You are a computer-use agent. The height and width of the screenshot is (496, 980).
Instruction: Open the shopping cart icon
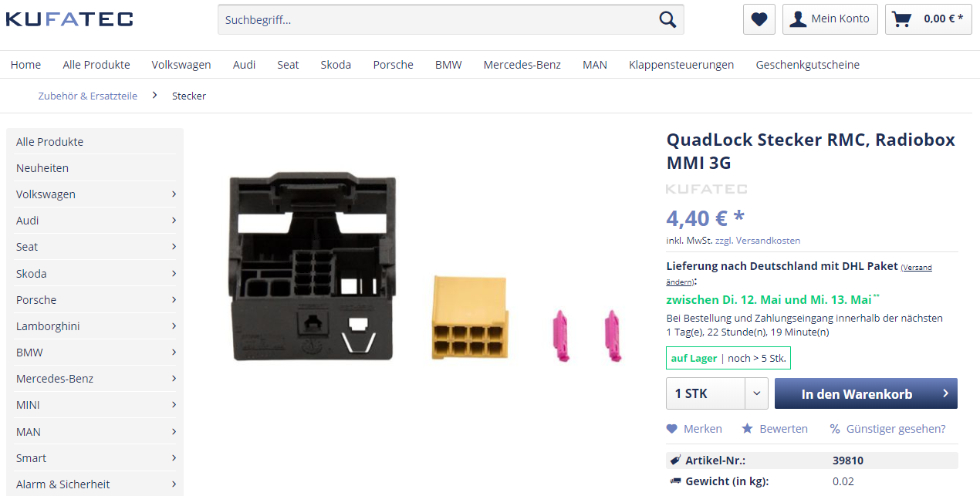[x=901, y=19]
